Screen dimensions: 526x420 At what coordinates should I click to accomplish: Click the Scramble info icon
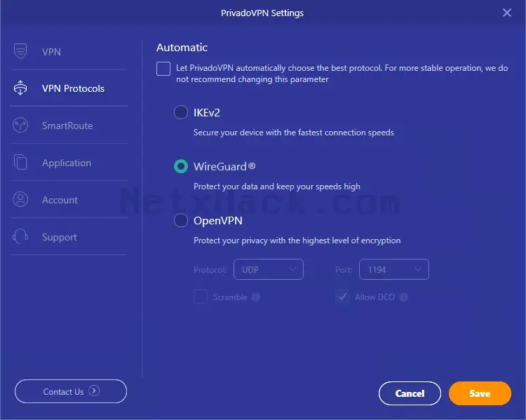pos(256,297)
